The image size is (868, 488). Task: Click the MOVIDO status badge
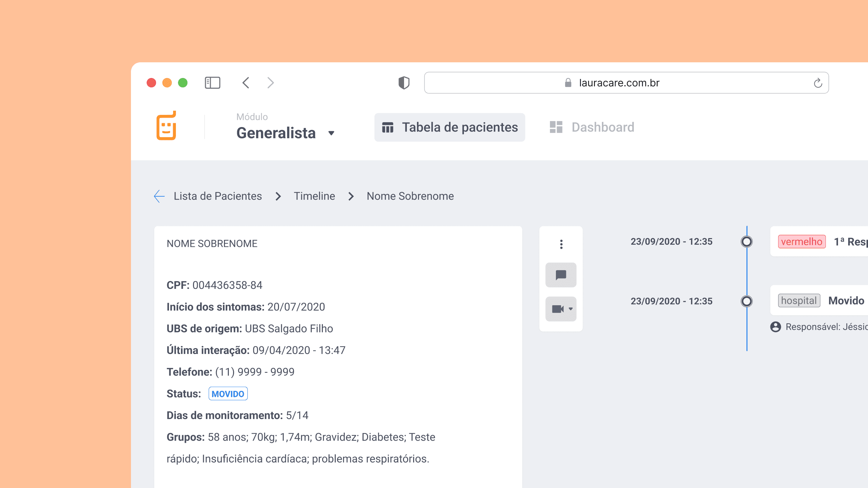[228, 394]
